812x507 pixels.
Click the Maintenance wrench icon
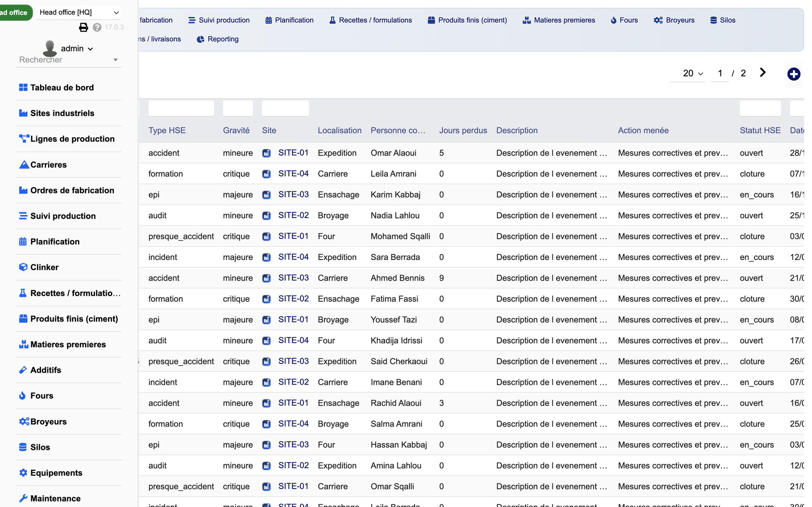(23, 498)
